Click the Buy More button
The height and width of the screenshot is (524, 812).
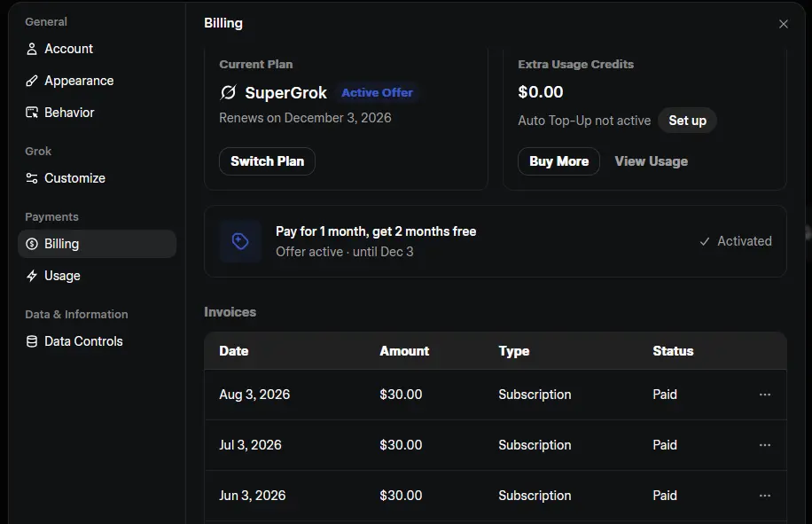click(x=558, y=161)
